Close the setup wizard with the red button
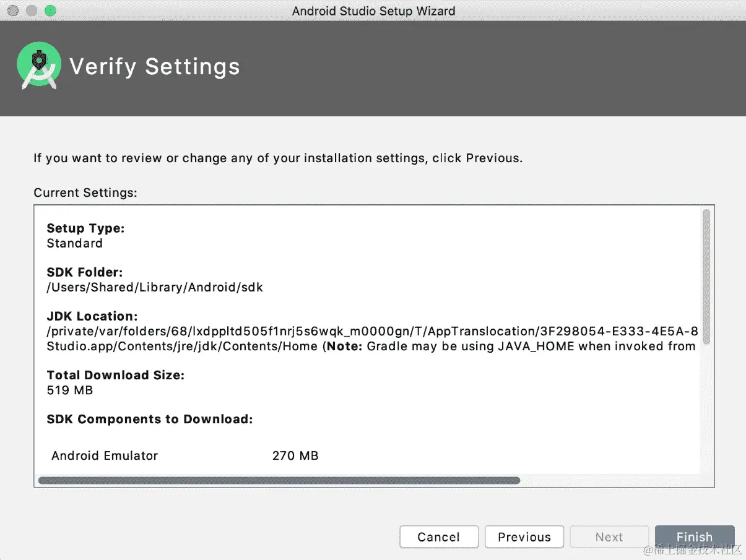 [12, 11]
